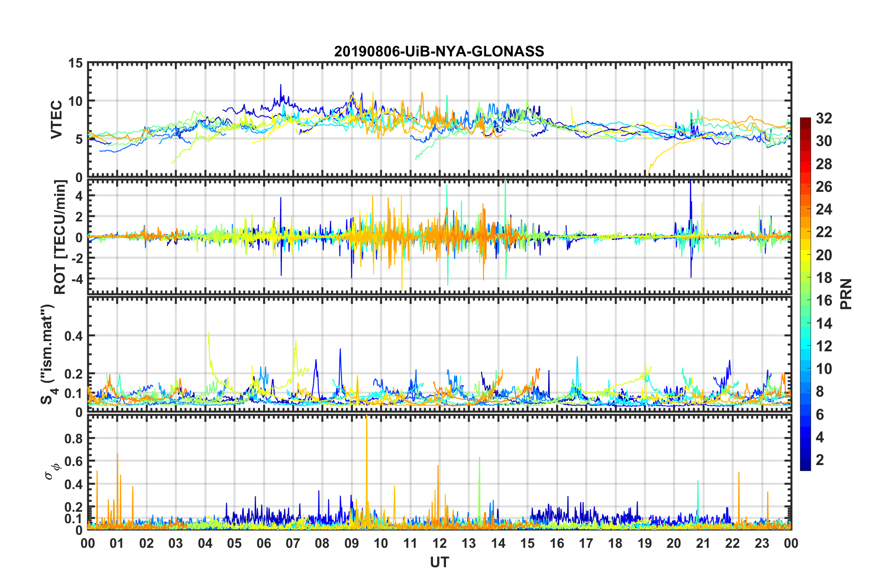Click the sigma-phi axis tick label 0.6

(x=74, y=461)
